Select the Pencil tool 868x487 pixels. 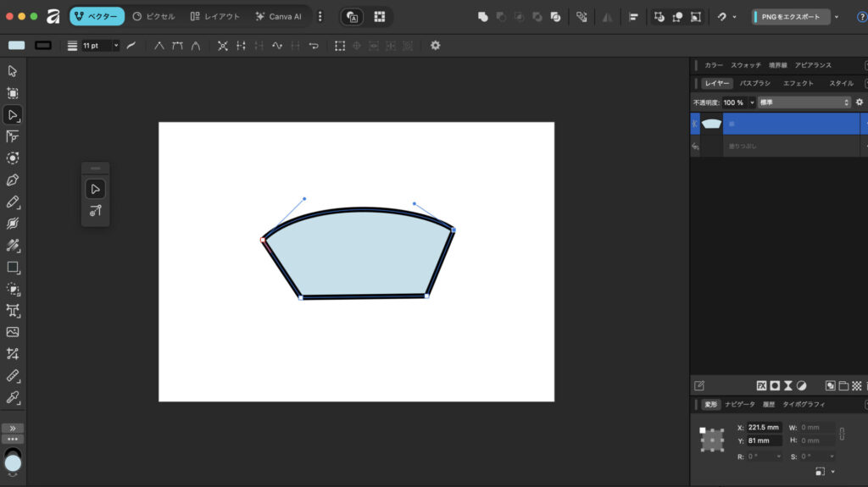13,202
